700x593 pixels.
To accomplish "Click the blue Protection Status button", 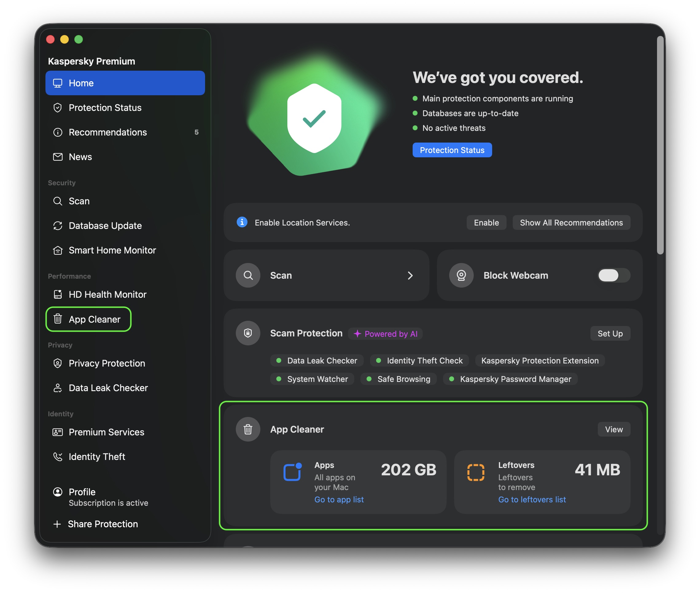I will 452,150.
